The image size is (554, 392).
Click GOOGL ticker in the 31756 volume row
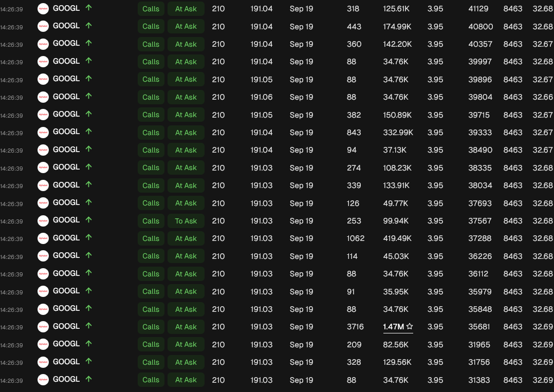point(66,361)
